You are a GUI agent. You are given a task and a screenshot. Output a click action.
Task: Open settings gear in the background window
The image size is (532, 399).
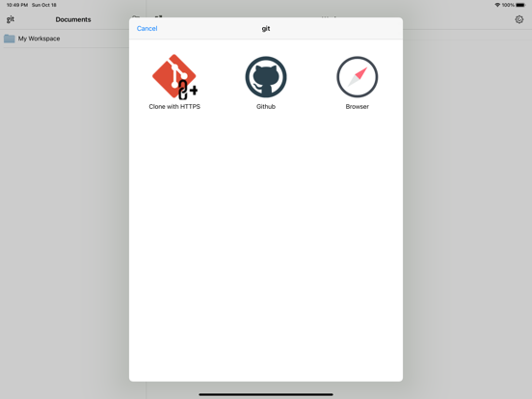(x=519, y=19)
